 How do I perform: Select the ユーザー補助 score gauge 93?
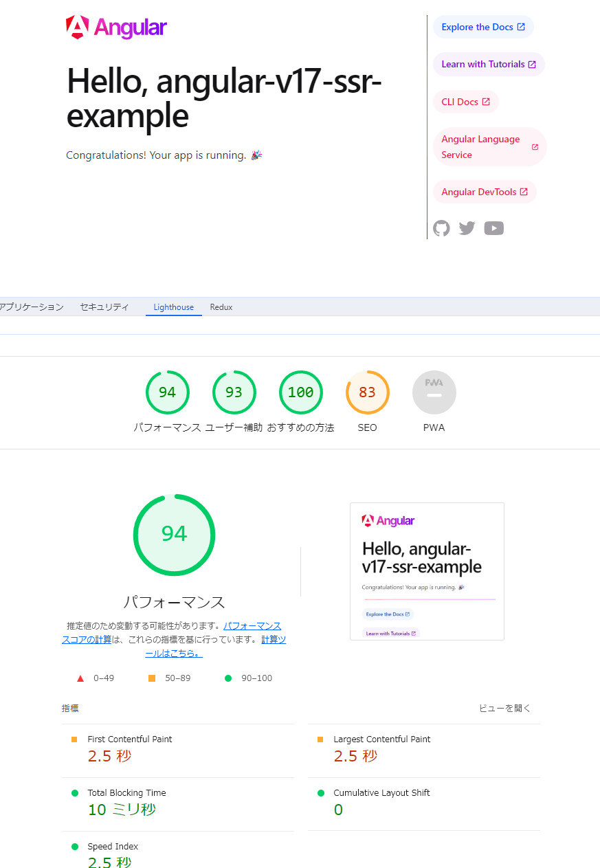pyautogui.click(x=234, y=392)
